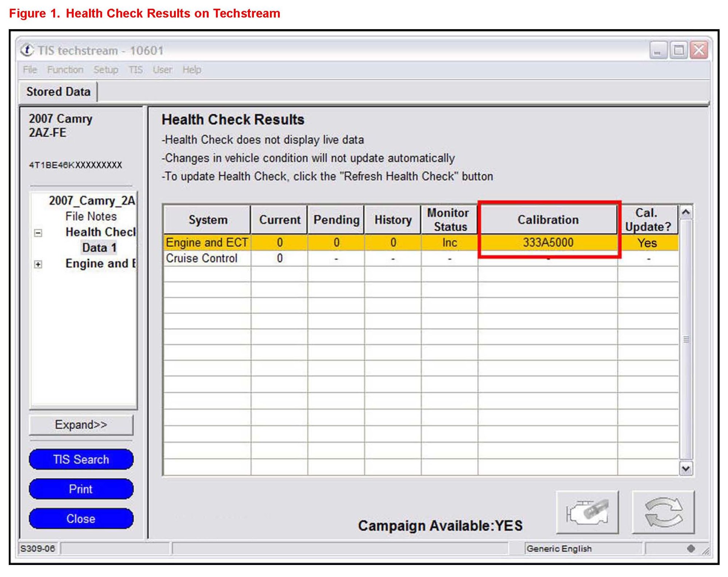Click the engine diagnostic icon button
The height and width of the screenshot is (577, 728).
click(587, 512)
